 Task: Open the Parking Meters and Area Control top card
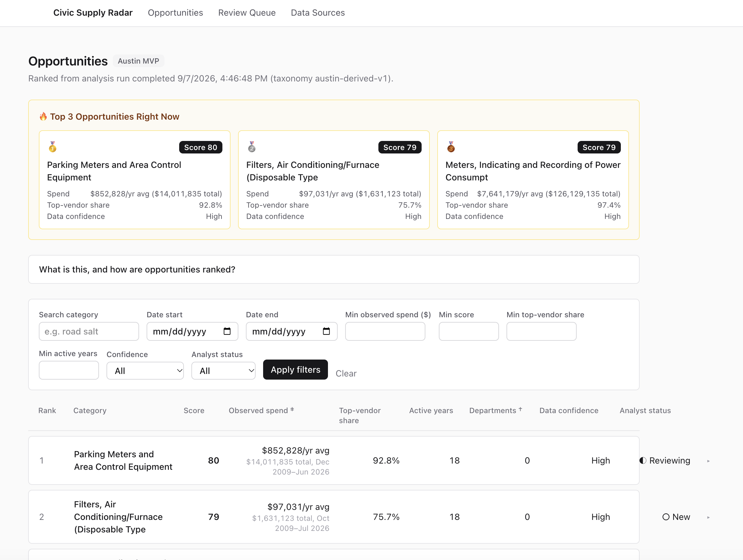point(135,180)
